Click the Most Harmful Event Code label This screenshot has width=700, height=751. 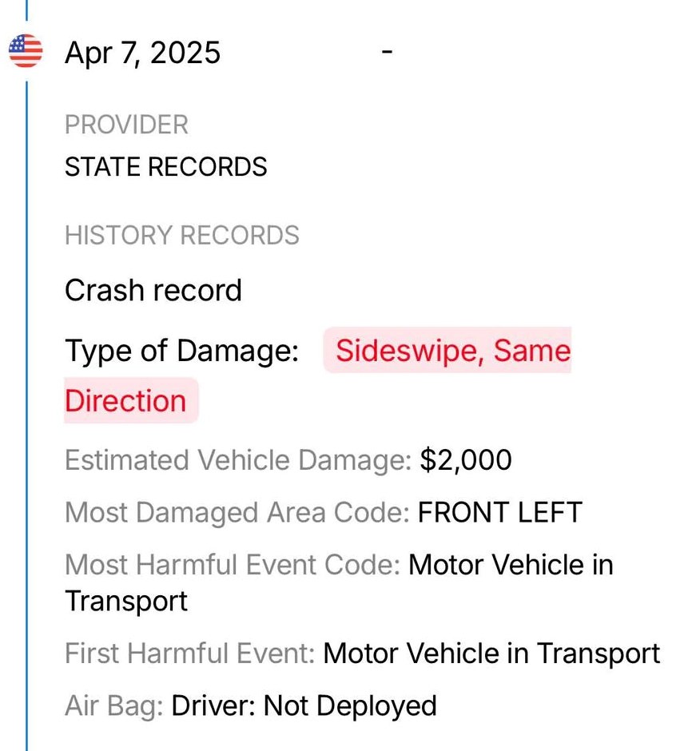tap(233, 565)
